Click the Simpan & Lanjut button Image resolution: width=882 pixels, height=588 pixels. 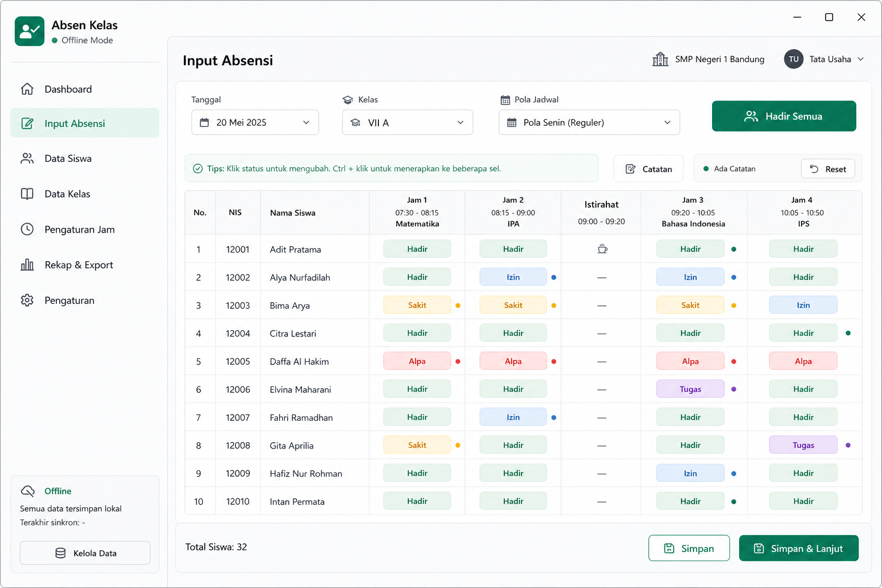pos(799,548)
